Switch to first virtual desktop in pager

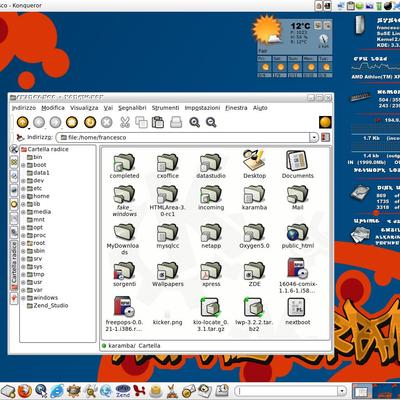pyautogui.click(x=362, y=391)
